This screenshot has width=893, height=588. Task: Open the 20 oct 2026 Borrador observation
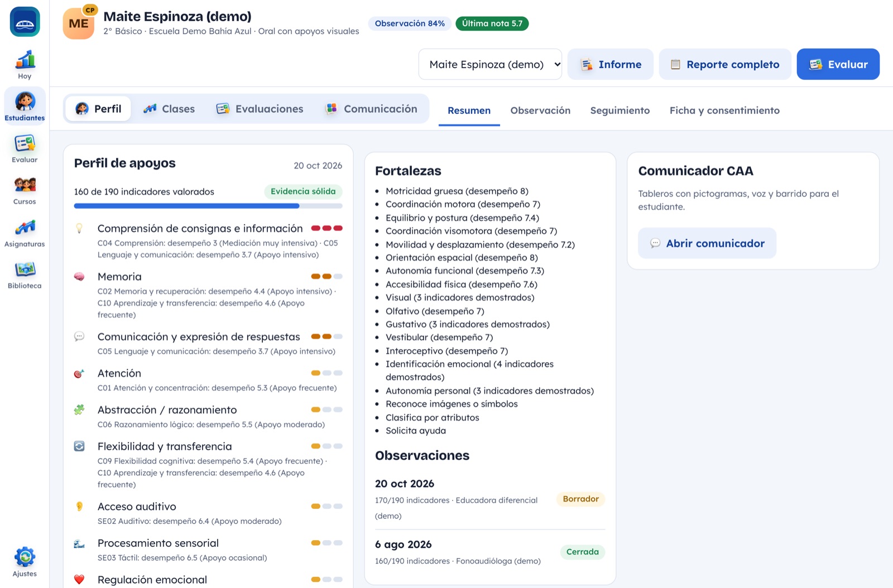point(490,499)
